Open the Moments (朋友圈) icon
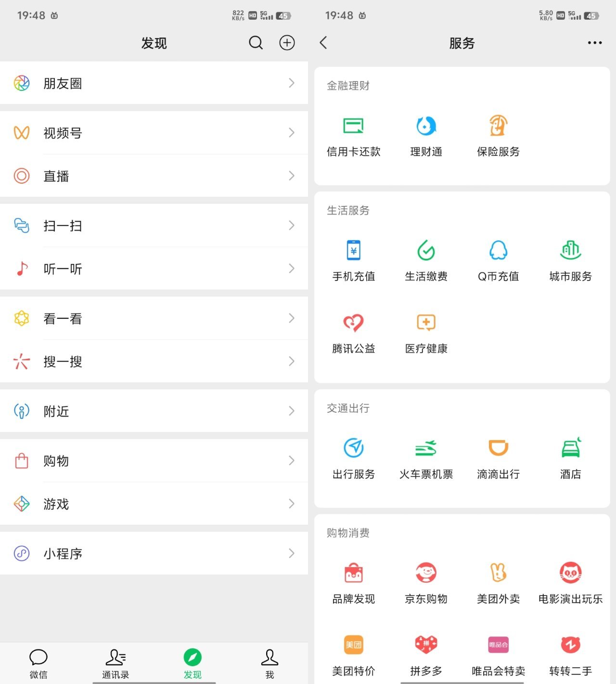Screen dimensions: 616x684 [x=22, y=83]
